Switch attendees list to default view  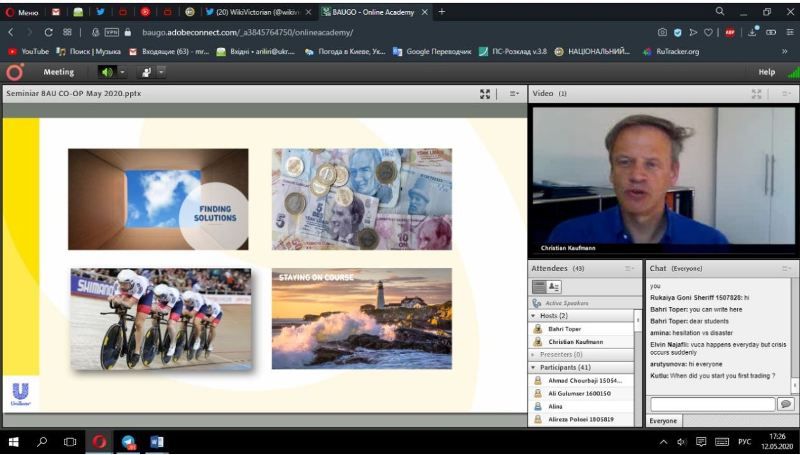(x=538, y=287)
